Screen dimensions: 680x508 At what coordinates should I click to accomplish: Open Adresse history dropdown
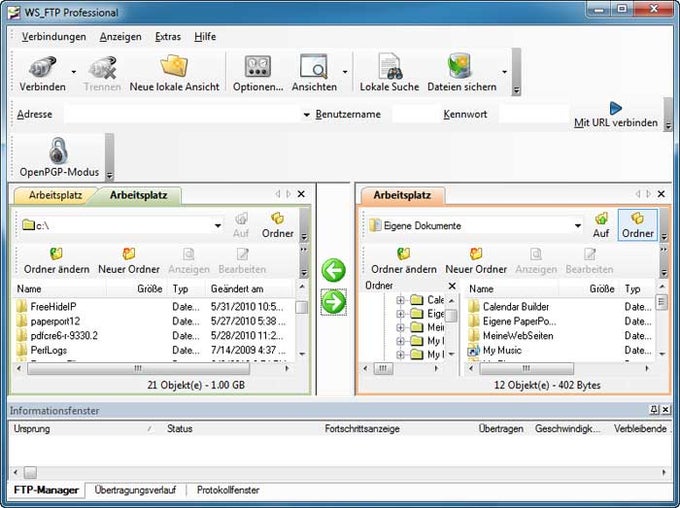click(306, 115)
